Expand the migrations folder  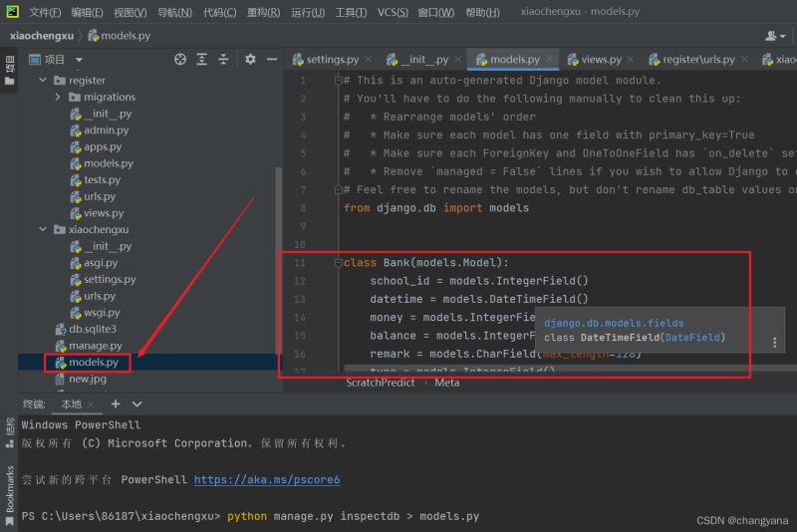(59, 97)
